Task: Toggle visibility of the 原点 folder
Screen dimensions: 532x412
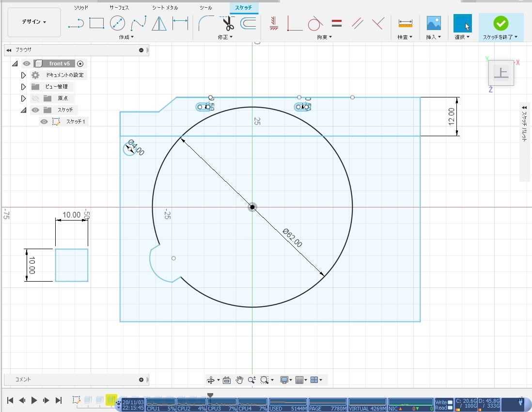Action: point(35,98)
